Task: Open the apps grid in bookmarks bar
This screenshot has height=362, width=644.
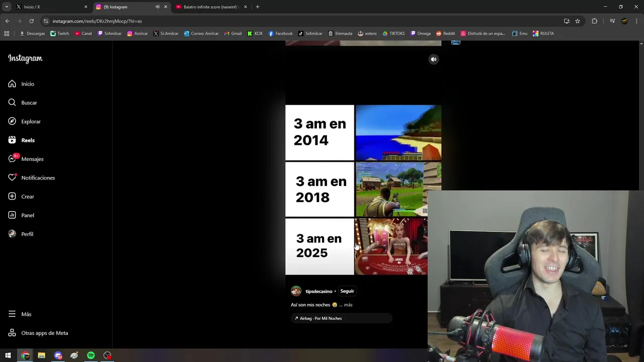Action: pyautogui.click(x=7, y=34)
